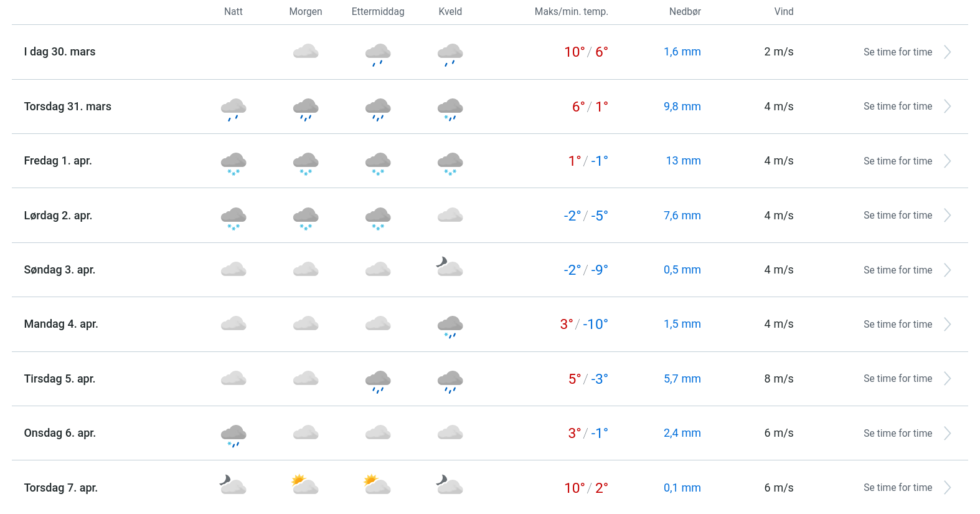
Task: Click Thursday 7 April morning partly sunny icon
Action: tap(305, 485)
